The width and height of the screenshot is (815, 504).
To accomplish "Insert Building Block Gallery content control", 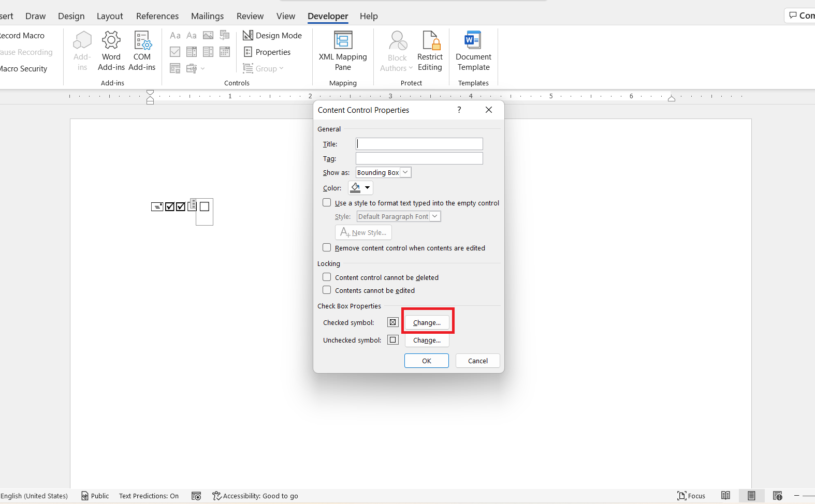I will pyautogui.click(x=225, y=35).
